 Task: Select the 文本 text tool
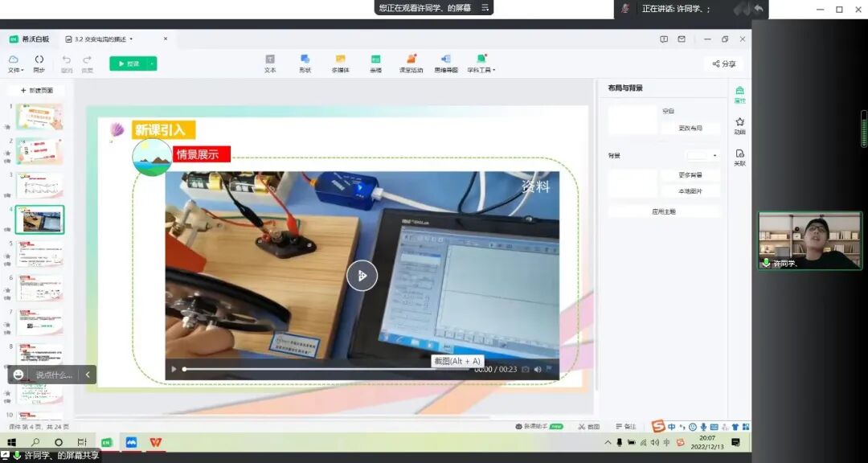tap(270, 64)
